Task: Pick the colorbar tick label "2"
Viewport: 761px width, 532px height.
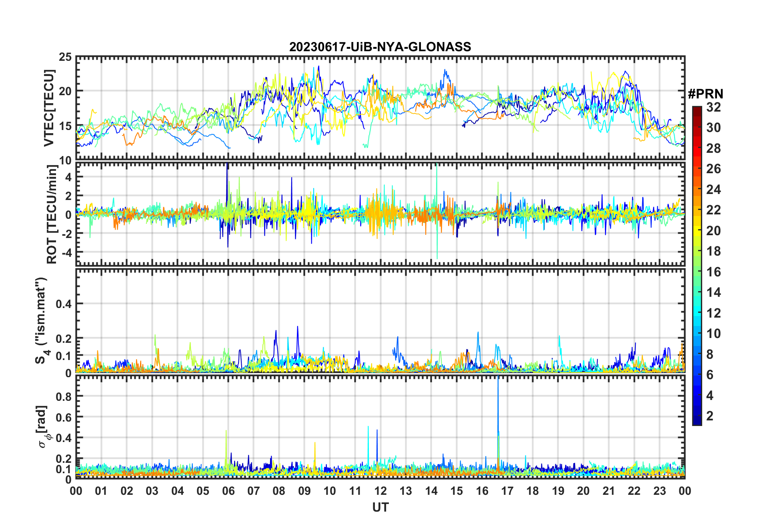Action: coord(710,416)
